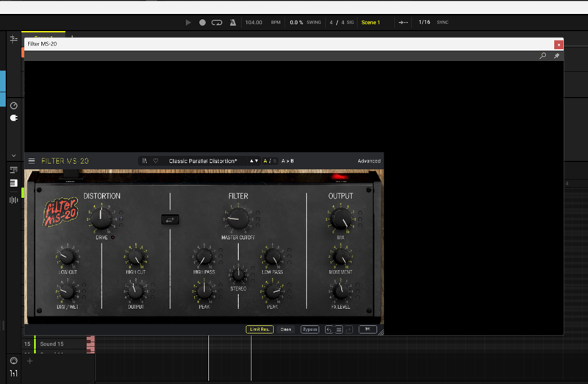The image size is (588, 384).
Task: Open the edit history list icon
Action: pyautogui.click(x=339, y=330)
